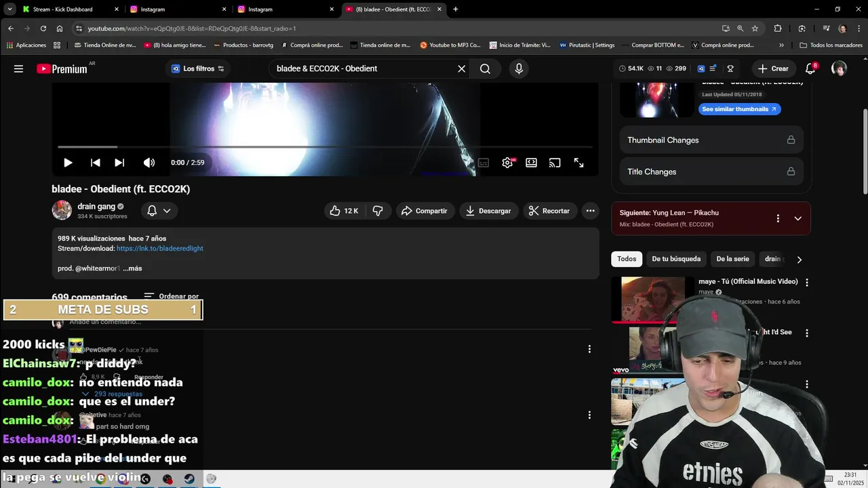Go back to previous page
Image resolution: width=868 pixels, height=488 pixels.
[x=10, y=28]
